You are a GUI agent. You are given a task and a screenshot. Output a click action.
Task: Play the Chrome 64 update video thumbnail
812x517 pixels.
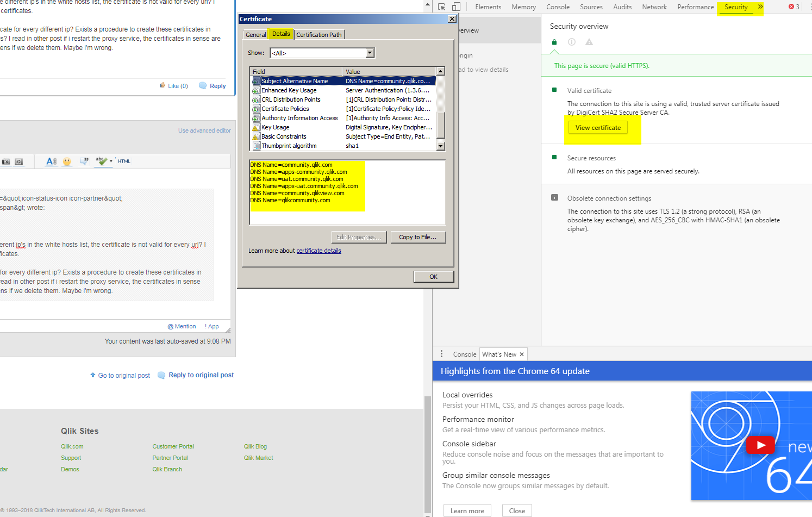(760, 445)
